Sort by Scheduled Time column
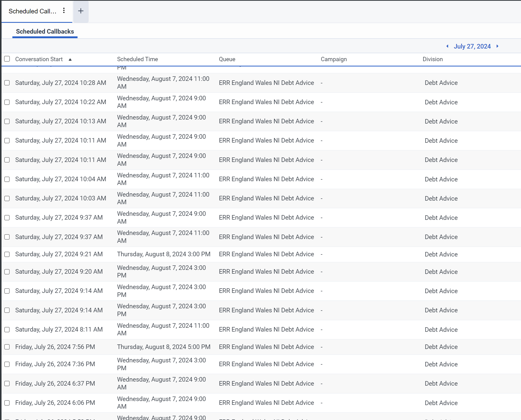This screenshot has height=420, width=521. pos(137,59)
